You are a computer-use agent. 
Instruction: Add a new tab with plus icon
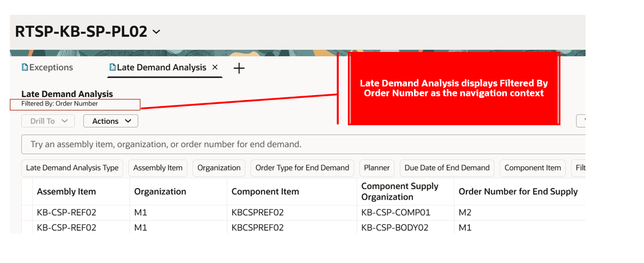(239, 68)
